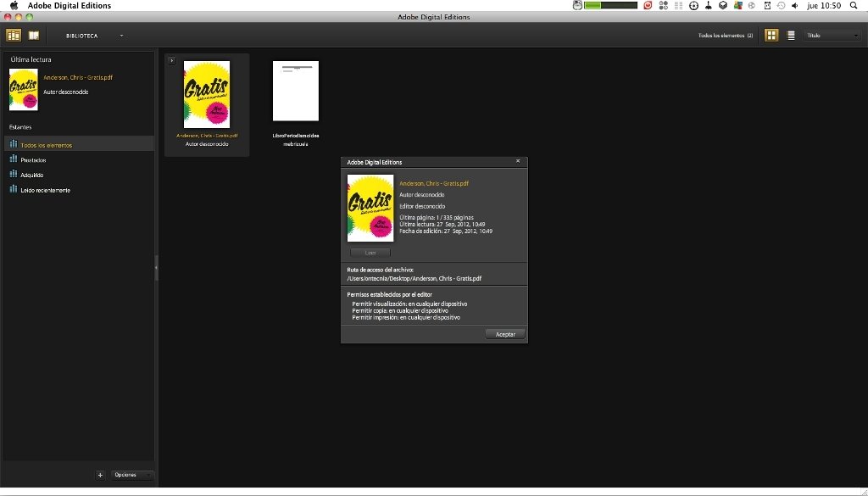Image resolution: width=868 pixels, height=496 pixels.
Task: Click 'Última página: 1 / 335 páginas' text
Action: (437, 218)
